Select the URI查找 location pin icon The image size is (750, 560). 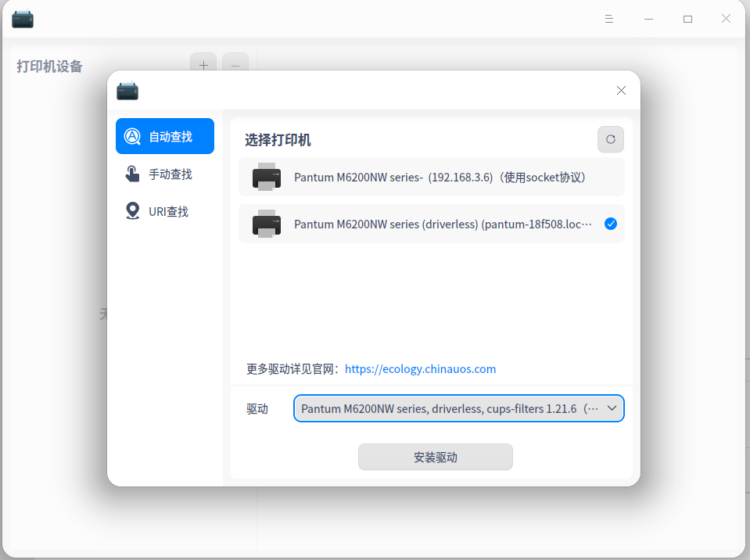(x=133, y=210)
